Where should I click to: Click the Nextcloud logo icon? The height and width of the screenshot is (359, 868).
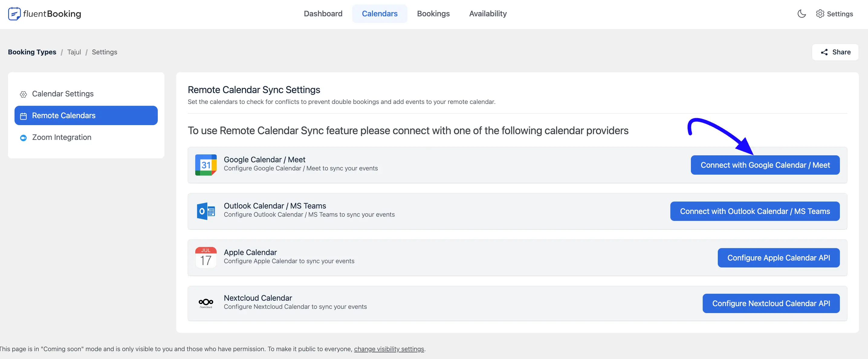point(206,303)
